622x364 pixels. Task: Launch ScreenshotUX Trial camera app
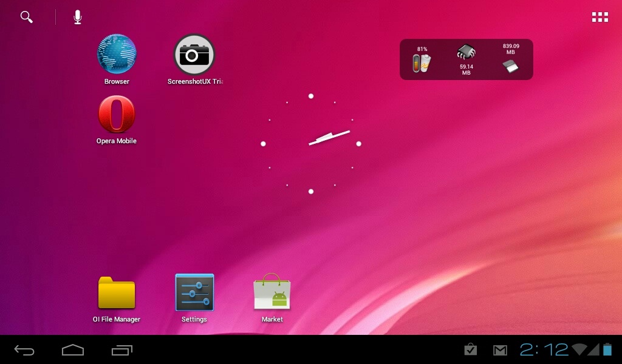(194, 55)
